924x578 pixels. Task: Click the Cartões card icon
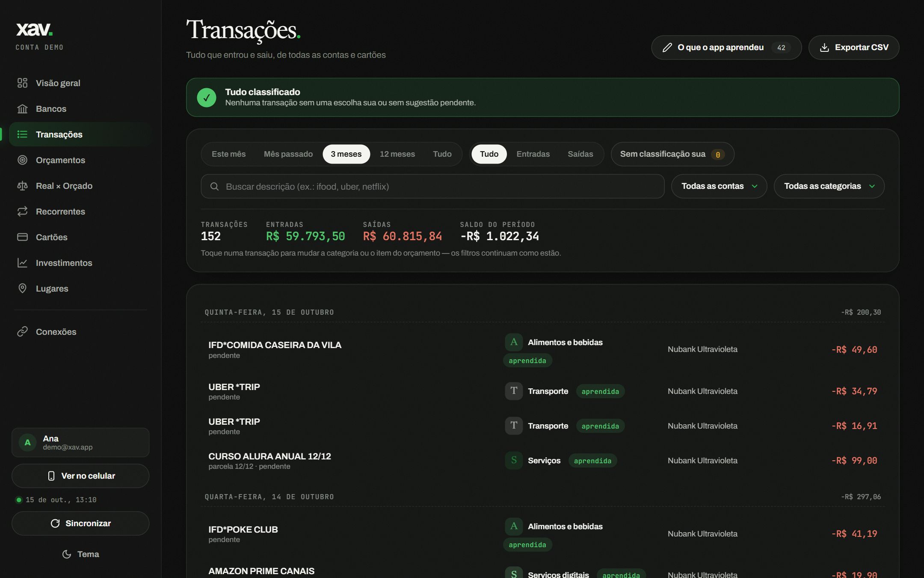22,237
